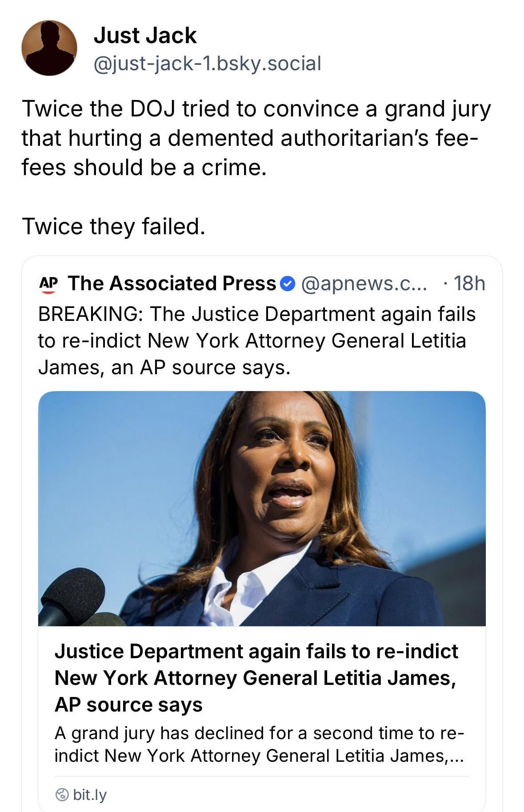
Task: Open The Associated Press account name
Action: 172,284
